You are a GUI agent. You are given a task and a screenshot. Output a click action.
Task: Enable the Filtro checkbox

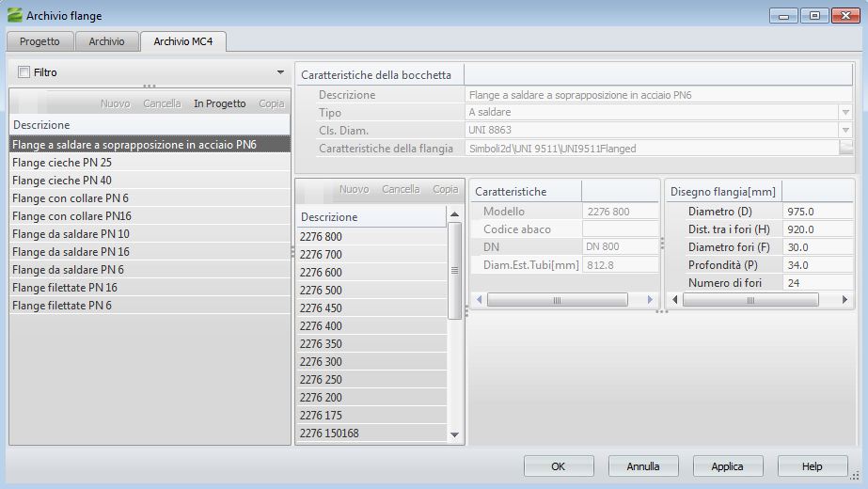tap(24, 72)
